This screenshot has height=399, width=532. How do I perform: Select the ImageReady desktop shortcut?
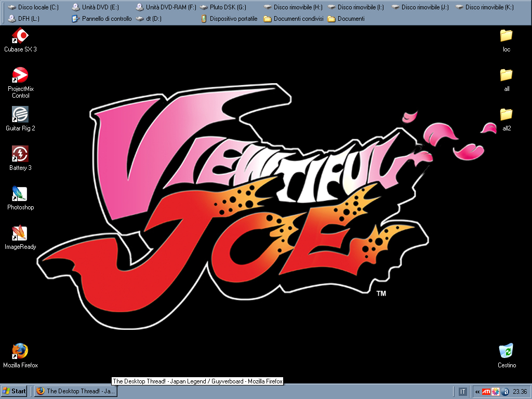coord(20,237)
